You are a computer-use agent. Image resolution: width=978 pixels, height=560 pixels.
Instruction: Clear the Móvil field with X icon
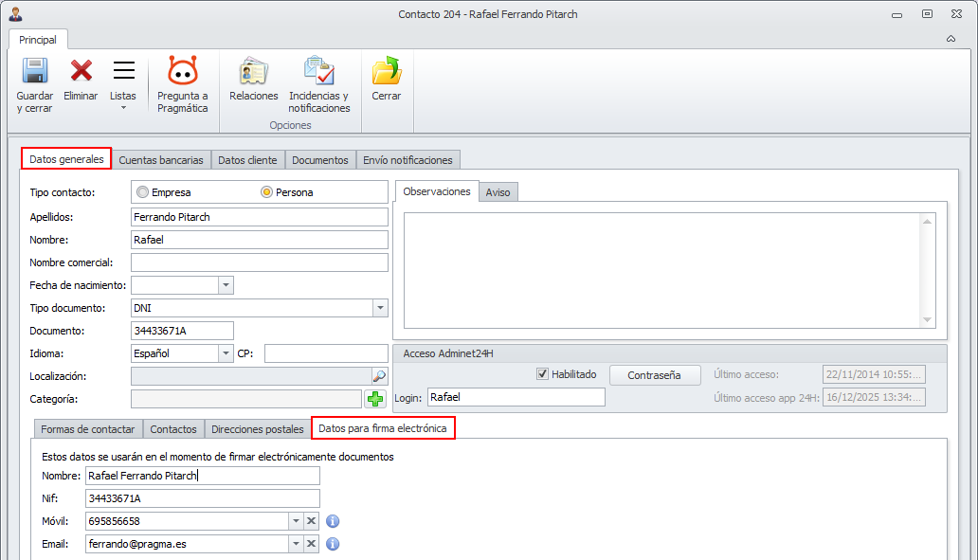click(311, 521)
